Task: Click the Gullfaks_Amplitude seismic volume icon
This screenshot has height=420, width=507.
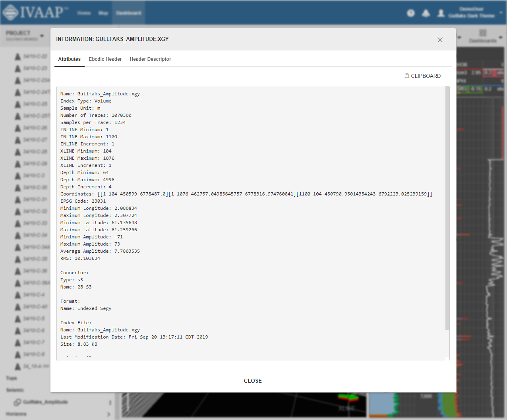Action: click(17, 402)
